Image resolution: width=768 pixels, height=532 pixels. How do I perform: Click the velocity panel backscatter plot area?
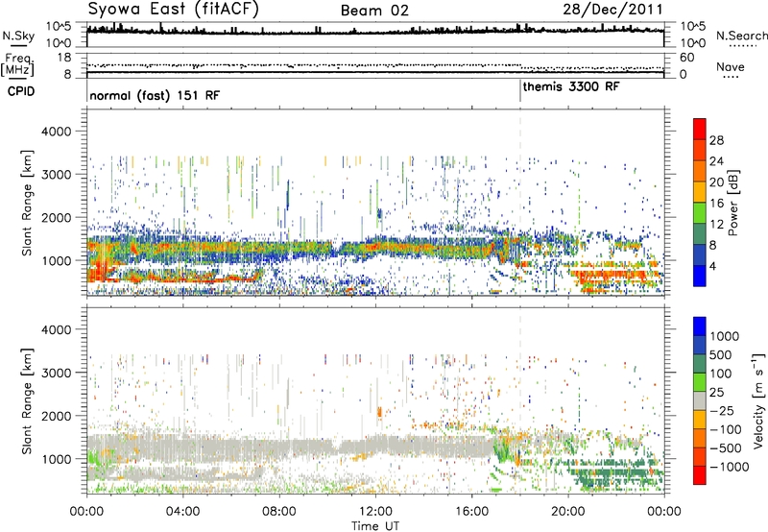tap(375, 400)
